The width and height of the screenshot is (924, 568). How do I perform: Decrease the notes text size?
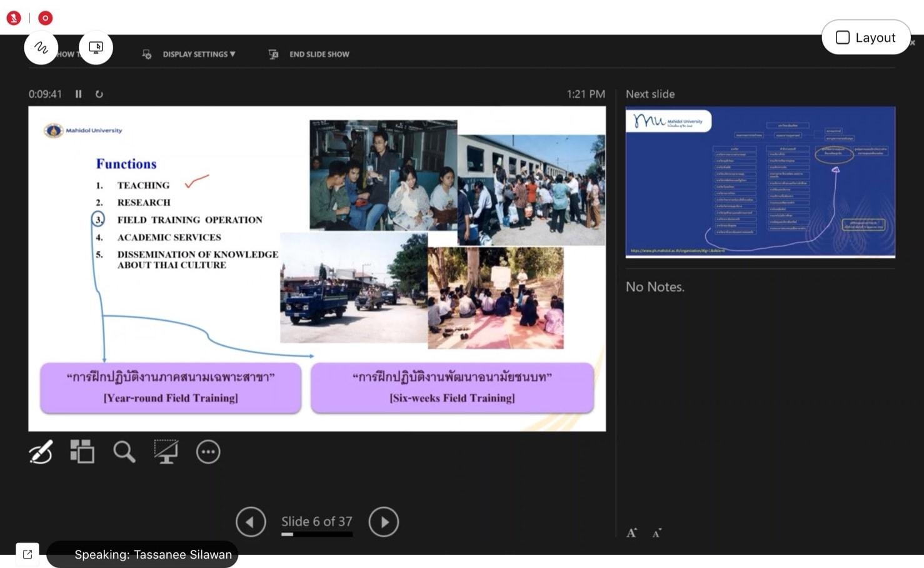pyautogui.click(x=656, y=533)
